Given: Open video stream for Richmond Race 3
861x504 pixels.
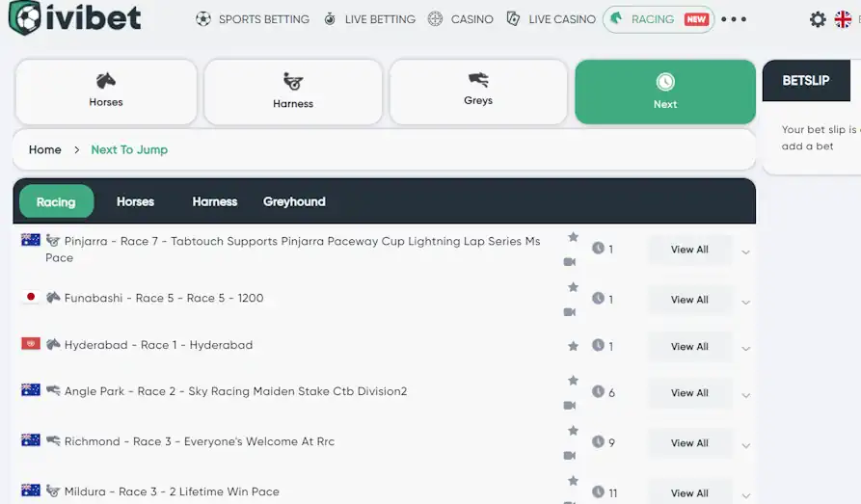Looking at the screenshot, I should click(x=570, y=455).
